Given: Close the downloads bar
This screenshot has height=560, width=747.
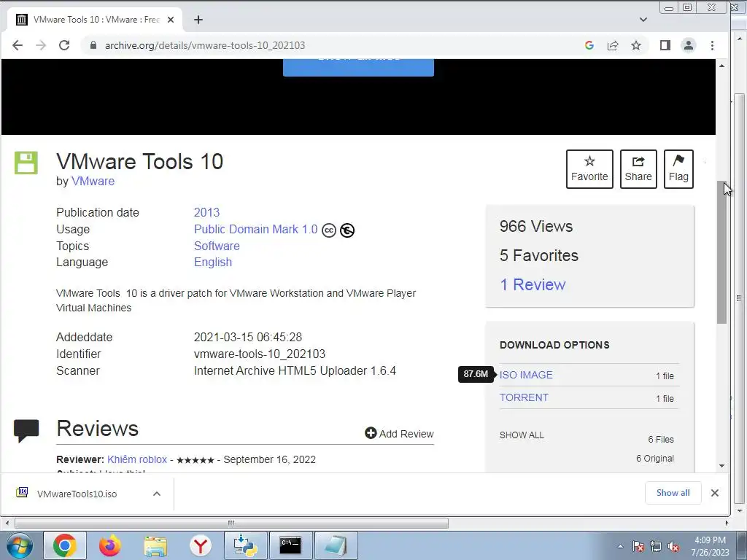Looking at the screenshot, I should coord(715,493).
